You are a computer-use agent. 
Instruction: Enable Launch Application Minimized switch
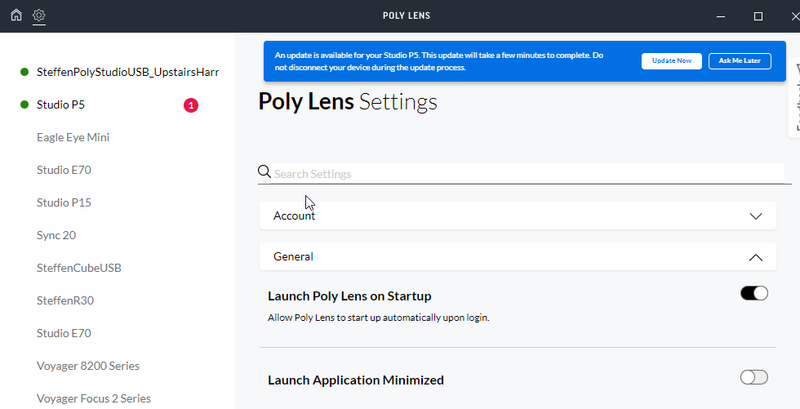click(x=754, y=377)
